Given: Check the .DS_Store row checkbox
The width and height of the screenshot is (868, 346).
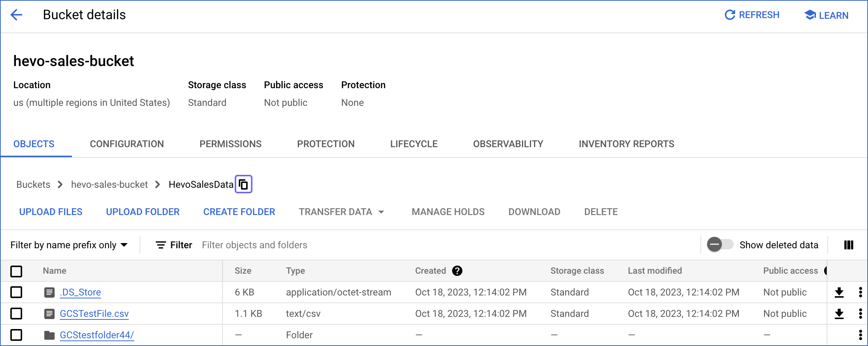Looking at the screenshot, I should click(x=16, y=292).
